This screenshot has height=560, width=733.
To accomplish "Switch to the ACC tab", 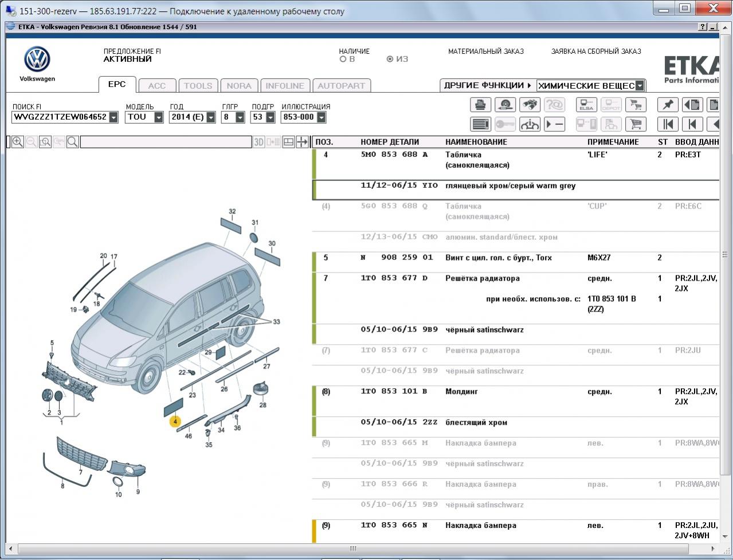I will pyautogui.click(x=157, y=86).
